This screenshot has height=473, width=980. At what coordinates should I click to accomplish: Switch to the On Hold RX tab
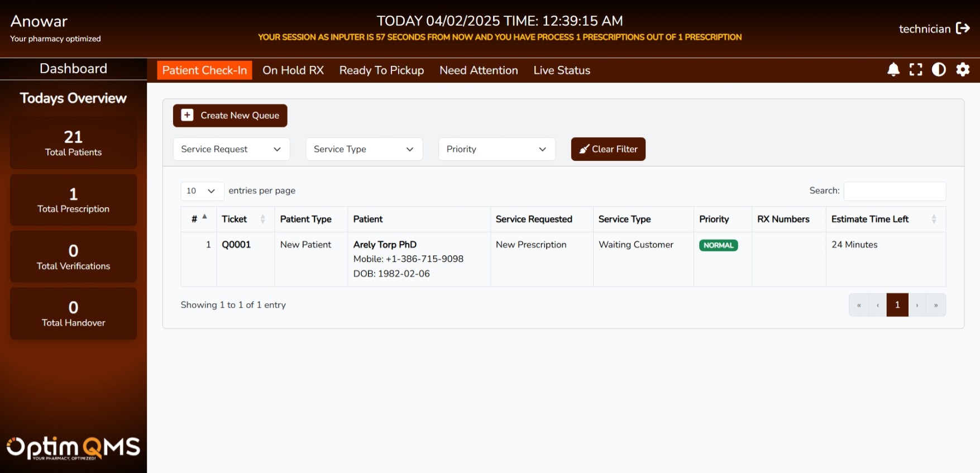pyautogui.click(x=293, y=70)
